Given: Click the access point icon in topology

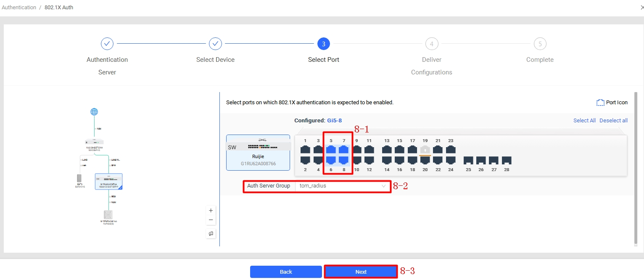Looking at the screenshot, I should click(108, 214).
